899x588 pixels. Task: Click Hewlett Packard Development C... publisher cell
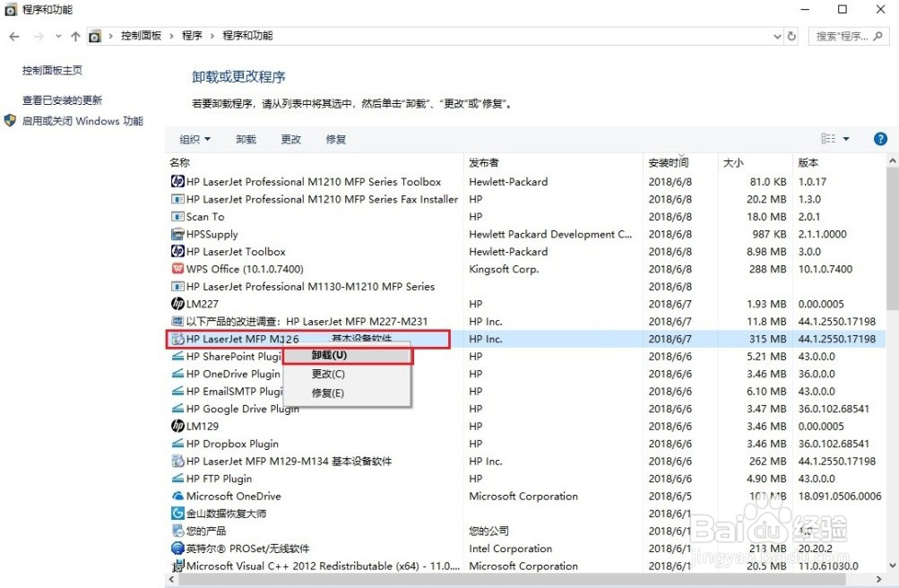tap(550, 235)
